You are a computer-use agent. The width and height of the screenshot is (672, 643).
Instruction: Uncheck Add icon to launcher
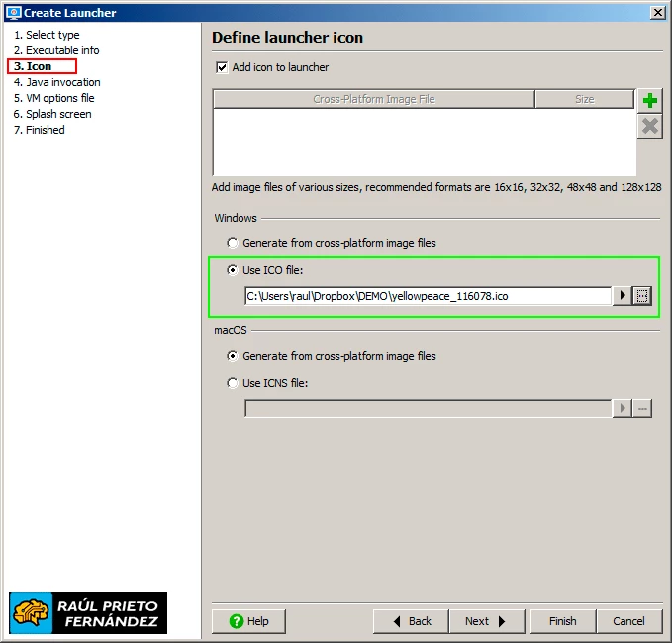[222, 67]
